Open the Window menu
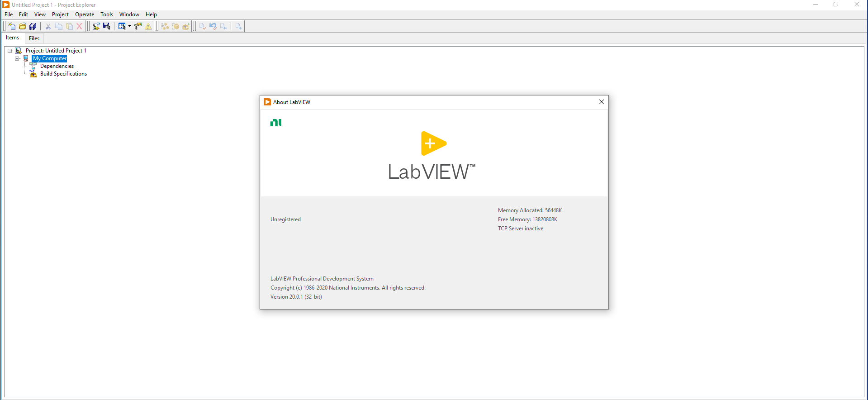The height and width of the screenshot is (400, 868). [x=129, y=14]
